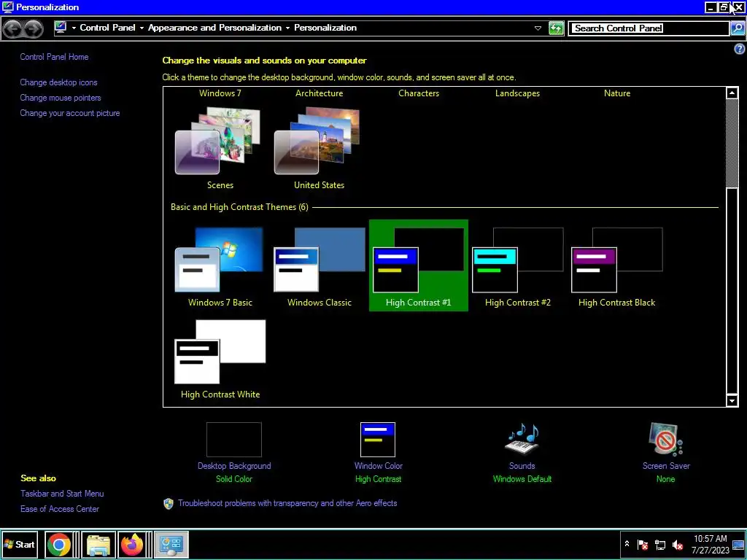Click the Control Panel breadcrumb
The height and width of the screenshot is (560, 747).
point(108,28)
